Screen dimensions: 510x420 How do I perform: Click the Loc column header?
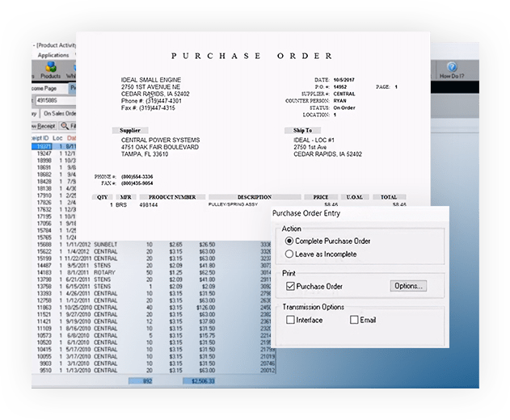[58, 137]
